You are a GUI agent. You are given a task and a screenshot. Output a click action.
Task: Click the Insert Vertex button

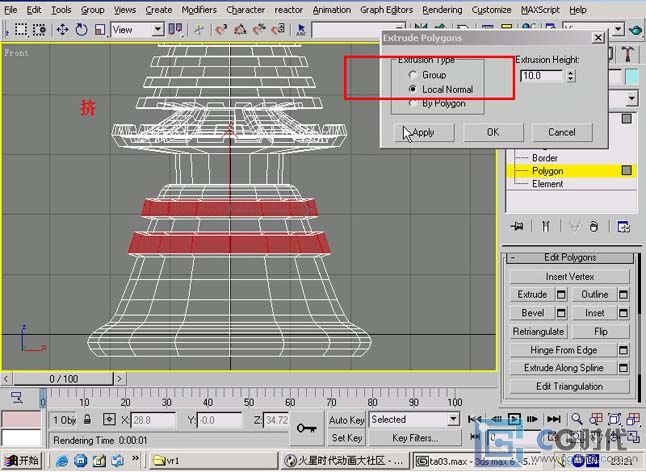(569, 276)
